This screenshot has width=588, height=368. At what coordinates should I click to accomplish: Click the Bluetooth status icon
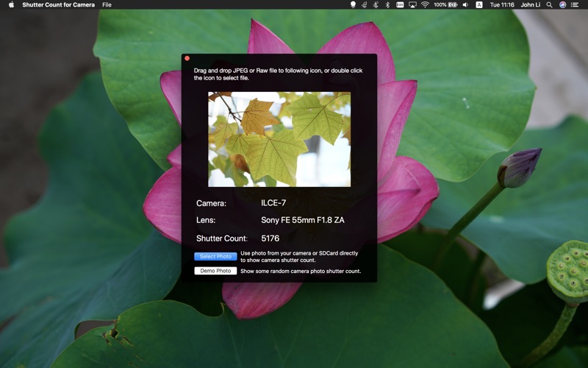pyautogui.click(x=388, y=5)
